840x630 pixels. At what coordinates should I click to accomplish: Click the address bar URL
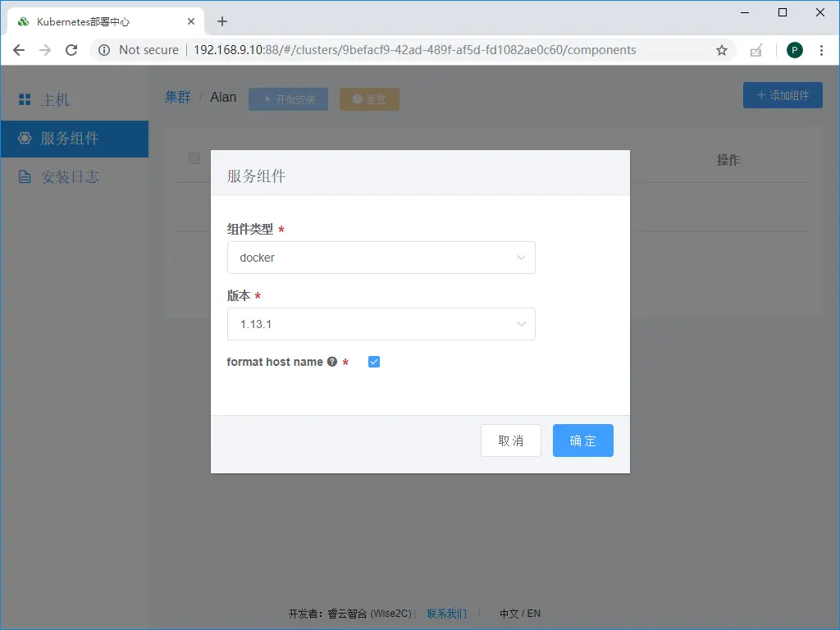414,50
